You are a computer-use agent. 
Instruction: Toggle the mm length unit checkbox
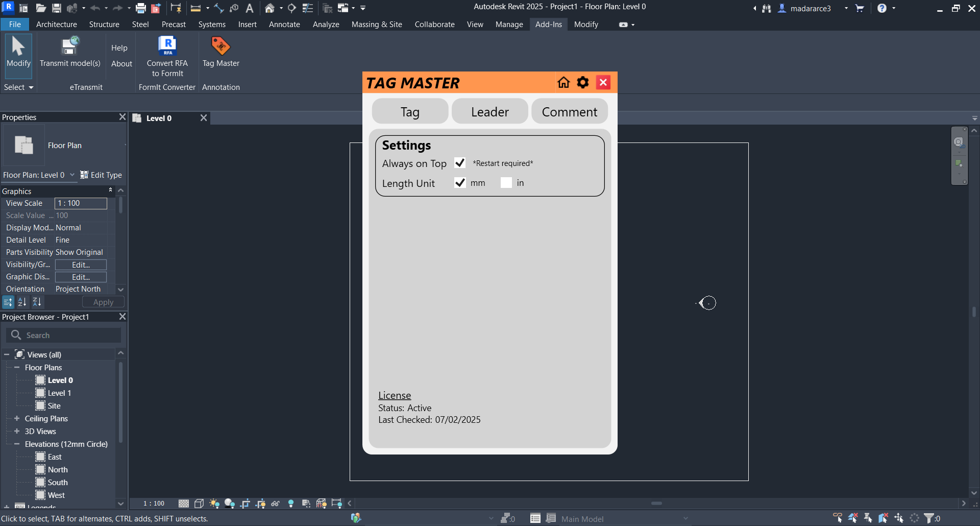click(460, 183)
